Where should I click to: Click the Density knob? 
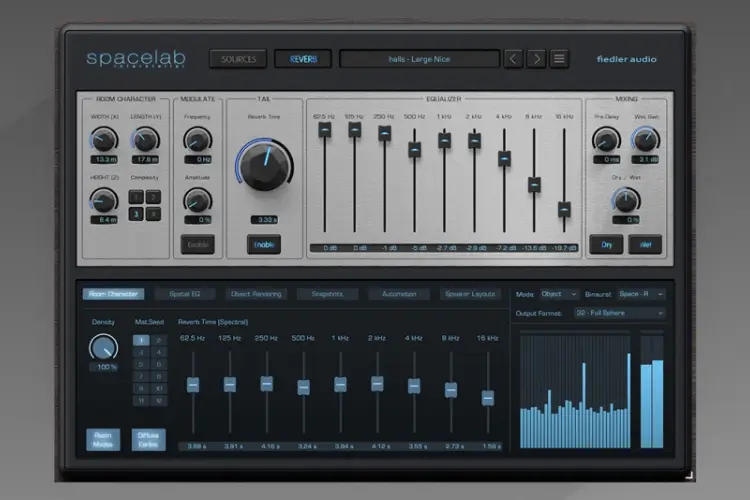click(x=102, y=347)
